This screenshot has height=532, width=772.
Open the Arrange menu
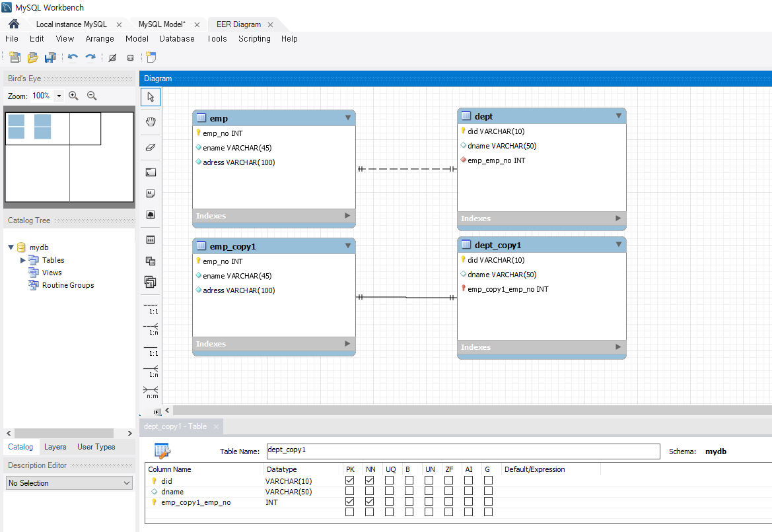pyautogui.click(x=100, y=38)
